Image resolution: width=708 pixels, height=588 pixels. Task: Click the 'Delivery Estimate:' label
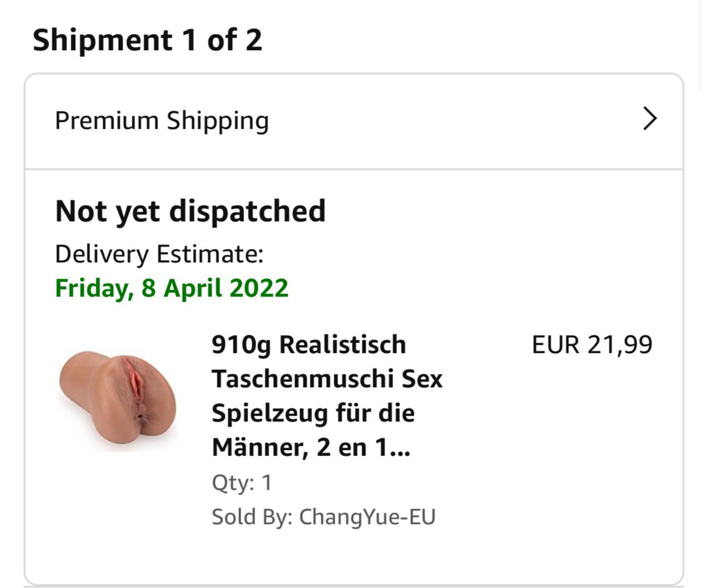pos(159,254)
